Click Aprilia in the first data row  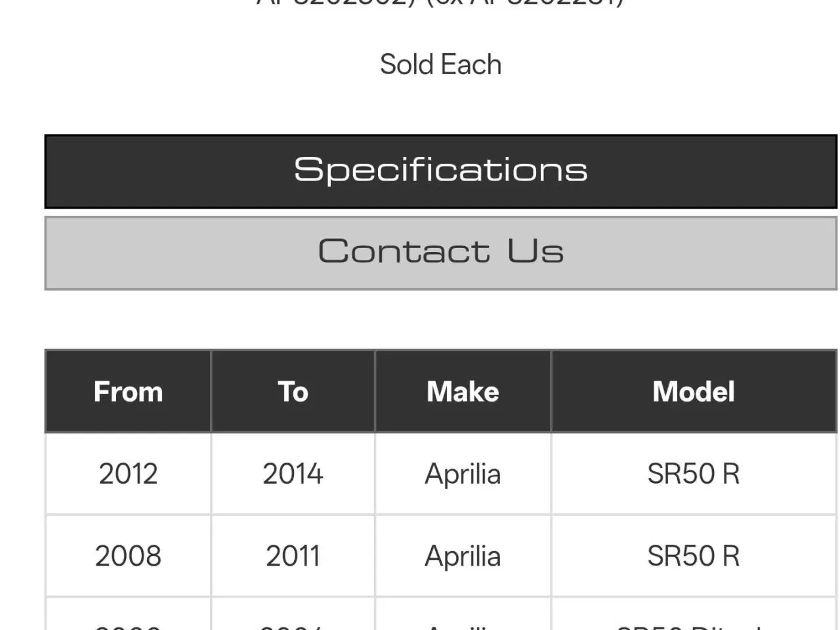pyautogui.click(x=463, y=474)
